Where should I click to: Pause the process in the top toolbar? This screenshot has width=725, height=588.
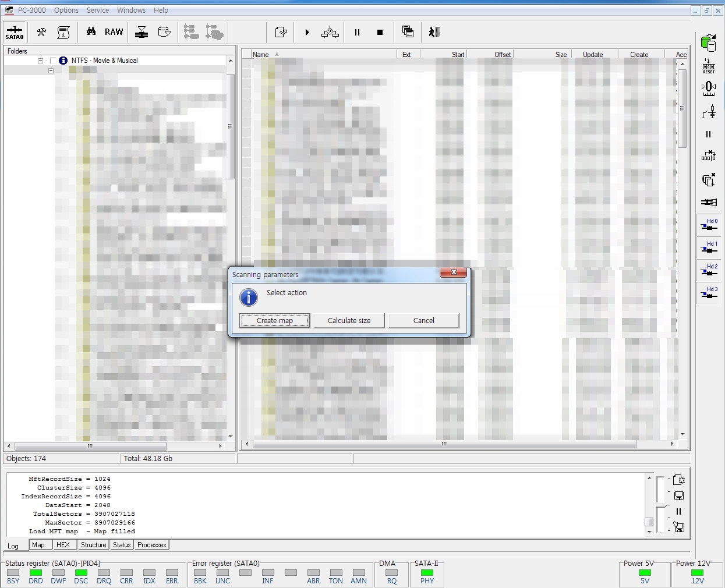(x=357, y=32)
